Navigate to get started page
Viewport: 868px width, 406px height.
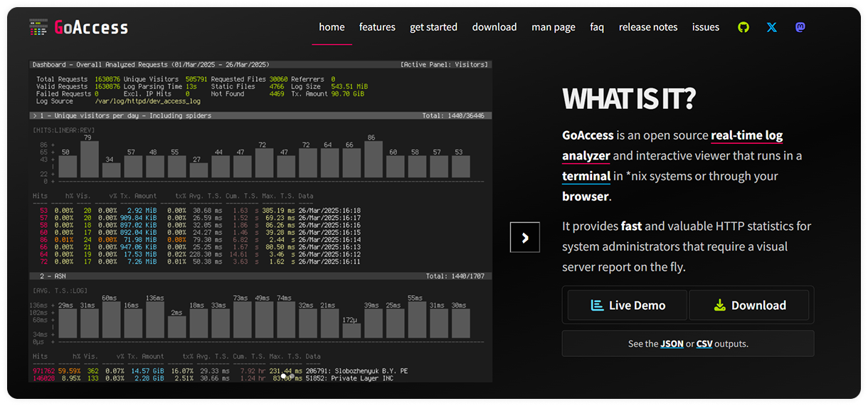434,27
